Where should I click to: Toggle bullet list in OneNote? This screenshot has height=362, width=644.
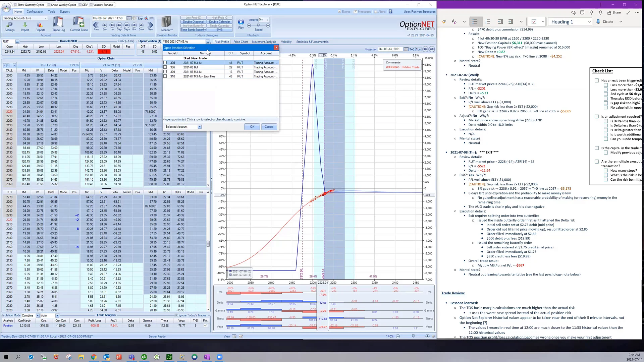[475, 21]
